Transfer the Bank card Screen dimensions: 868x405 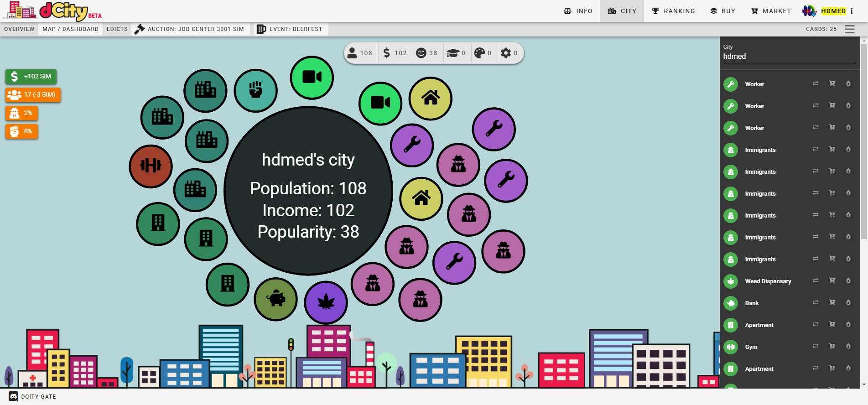[816, 302]
